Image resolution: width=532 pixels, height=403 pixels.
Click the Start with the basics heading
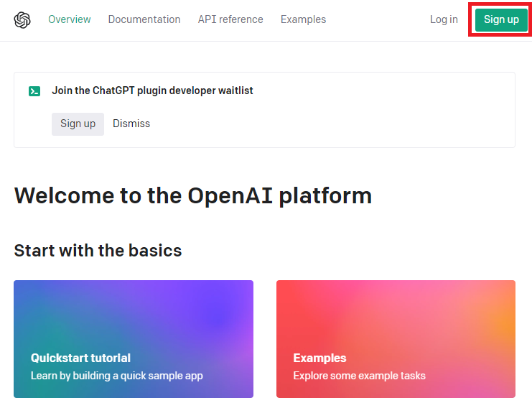(98, 250)
